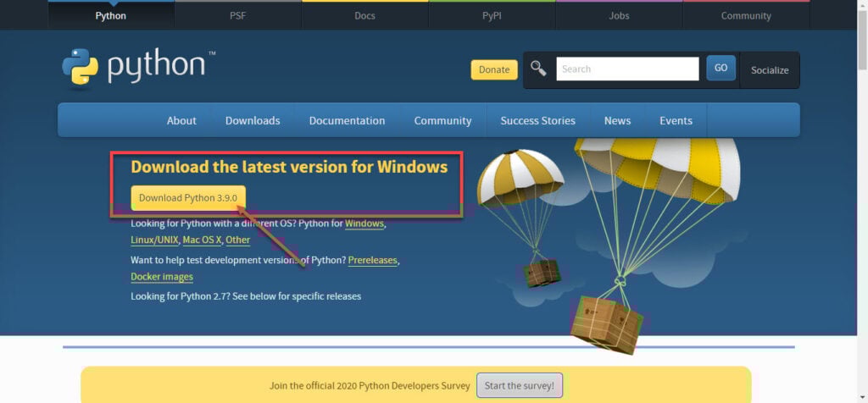Open the Success Stories menu

point(538,120)
